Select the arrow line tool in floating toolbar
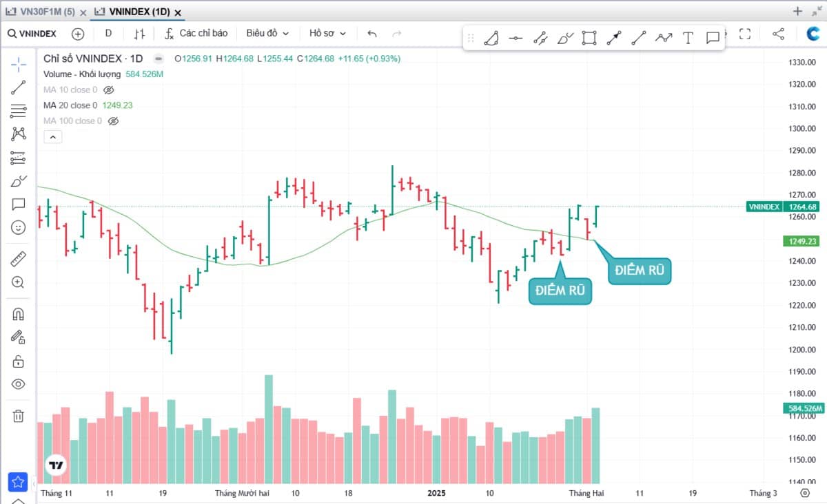This screenshot has height=504, width=827. tap(614, 38)
